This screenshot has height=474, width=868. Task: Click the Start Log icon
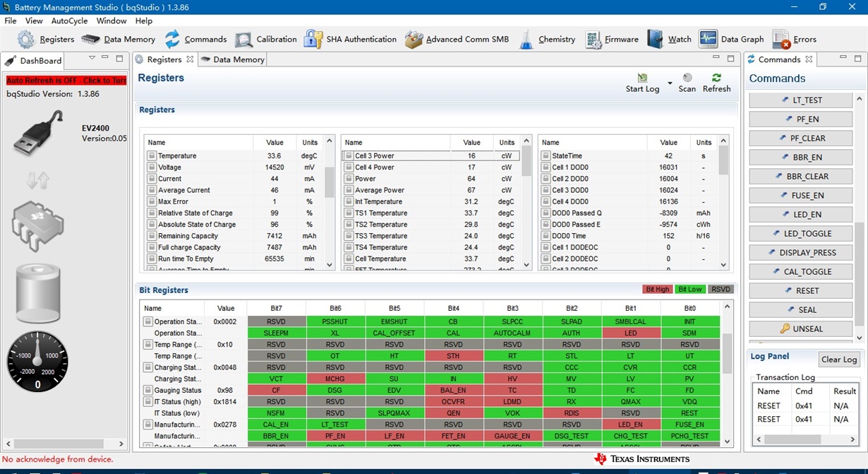point(642,78)
